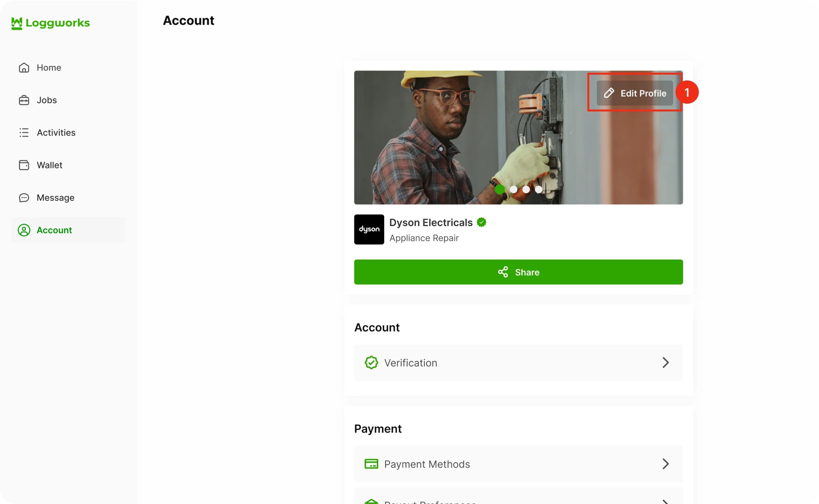
Task: Click the Jobs briefcase icon
Action: tap(24, 100)
